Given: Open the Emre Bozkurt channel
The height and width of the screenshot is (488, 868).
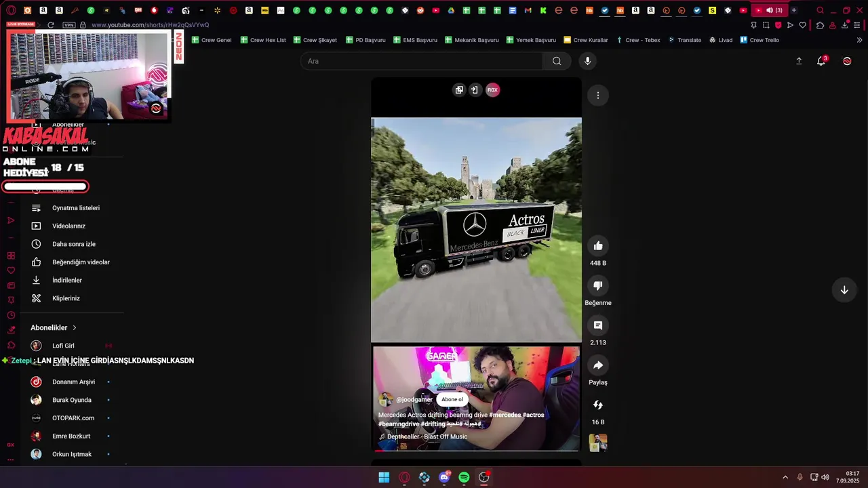Looking at the screenshot, I should (x=71, y=436).
